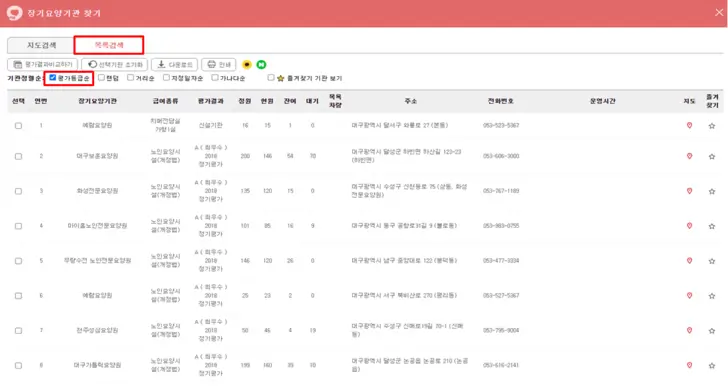This screenshot has width=728, height=386.
Task: Add row 3 institution to favorites star
Action: pyautogui.click(x=712, y=191)
